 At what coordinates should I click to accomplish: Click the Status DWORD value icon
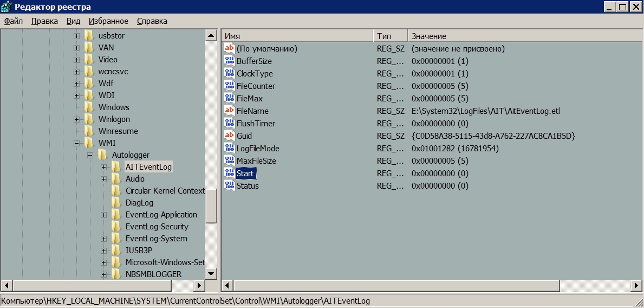click(x=229, y=185)
